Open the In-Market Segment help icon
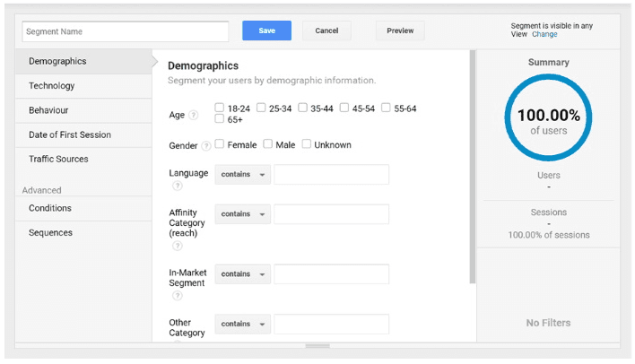 pyautogui.click(x=178, y=296)
